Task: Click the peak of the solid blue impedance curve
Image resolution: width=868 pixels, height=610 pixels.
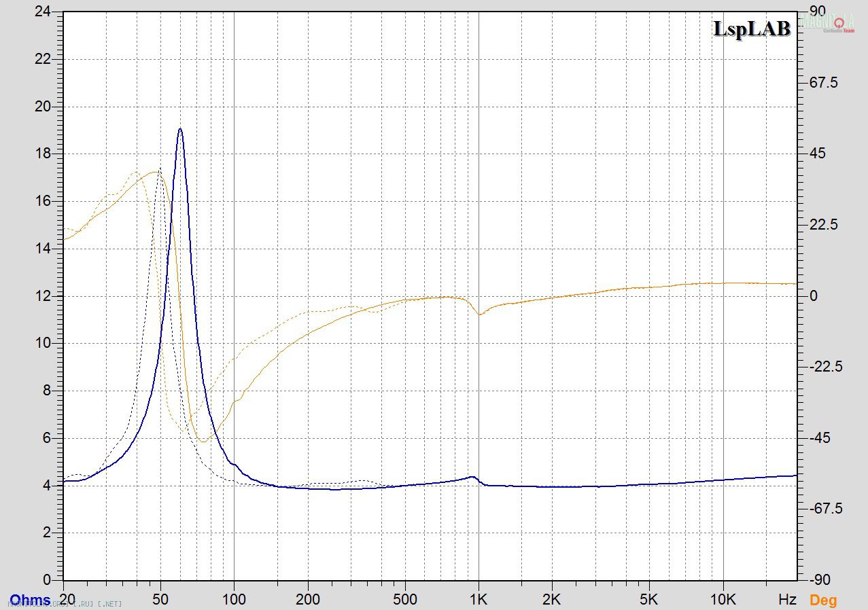Action: coord(180,129)
